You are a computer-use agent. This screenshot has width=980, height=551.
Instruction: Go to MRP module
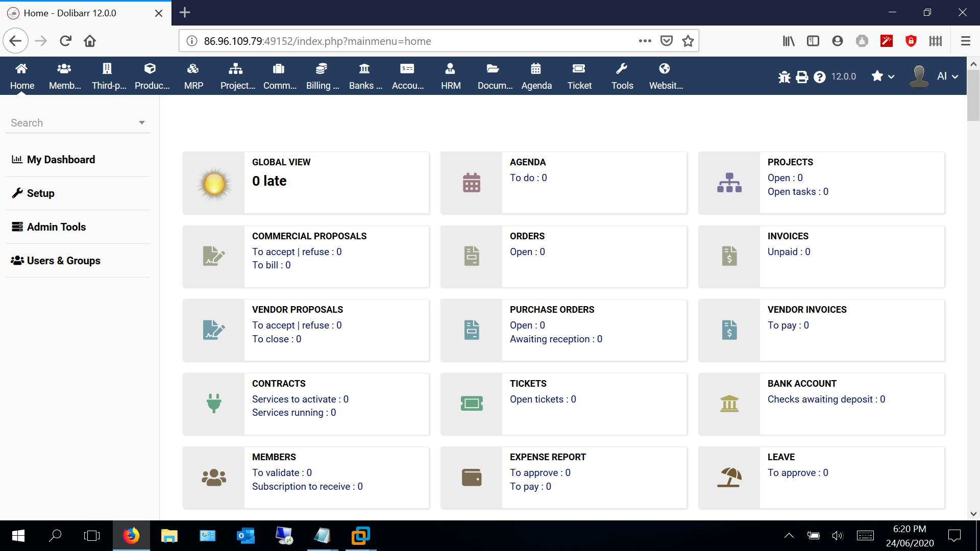193,76
